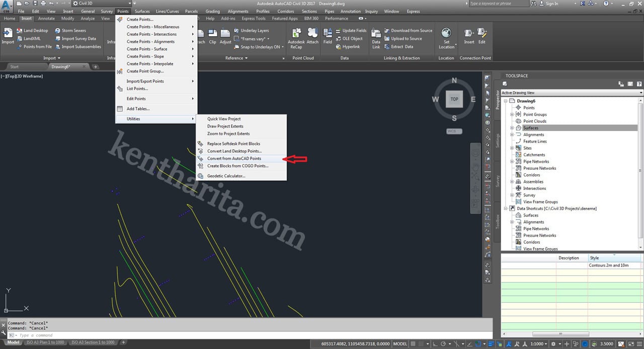The image size is (644, 349).
Task: Click Download from Source button
Action: pos(411,31)
